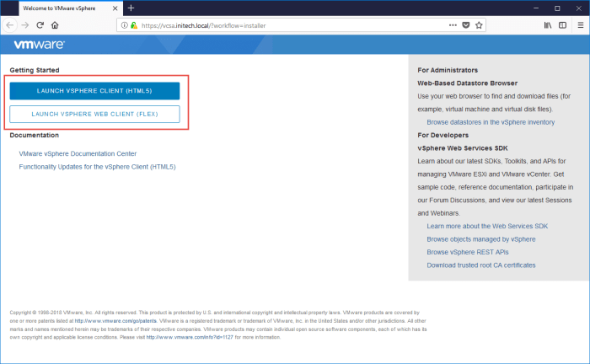Launch vSphere Client (HTML5)

coord(94,91)
